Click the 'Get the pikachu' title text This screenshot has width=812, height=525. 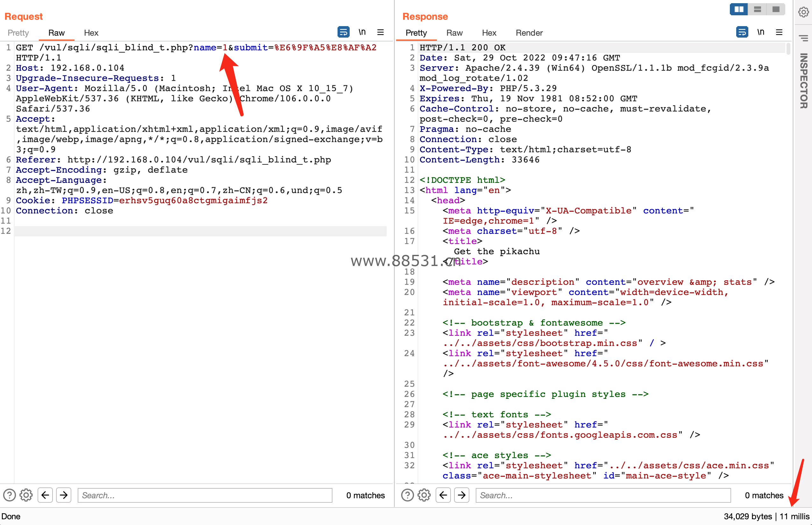497,252
